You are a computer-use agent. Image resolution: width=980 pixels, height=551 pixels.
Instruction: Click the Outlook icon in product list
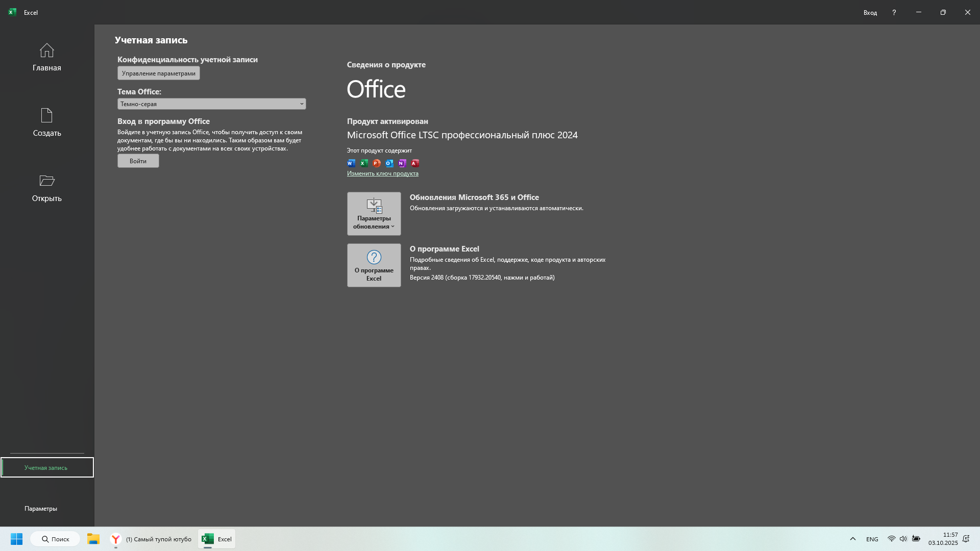click(389, 163)
